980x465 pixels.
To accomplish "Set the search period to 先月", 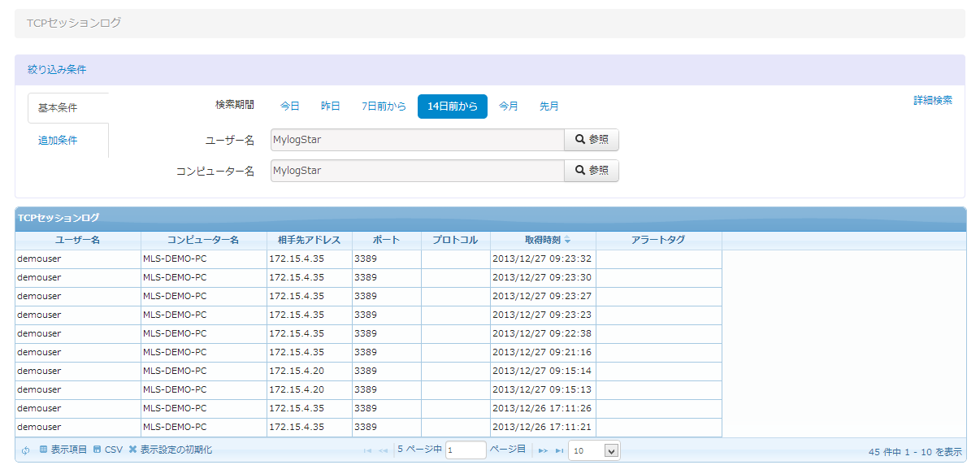I will [549, 106].
